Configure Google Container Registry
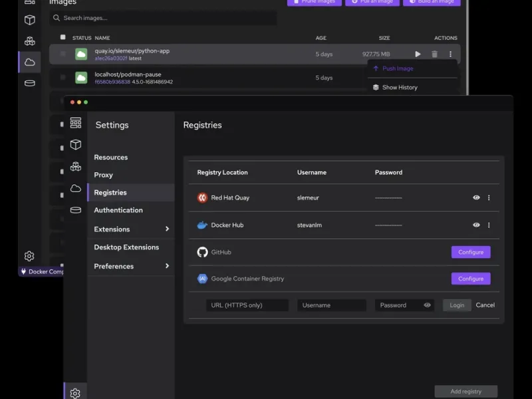Image resolution: width=532 pixels, height=399 pixels. (471, 279)
